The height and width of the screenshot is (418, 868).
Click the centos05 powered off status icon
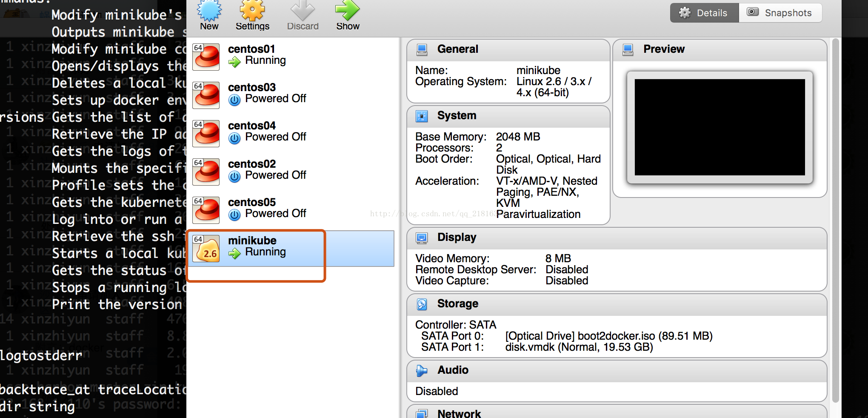tap(234, 215)
